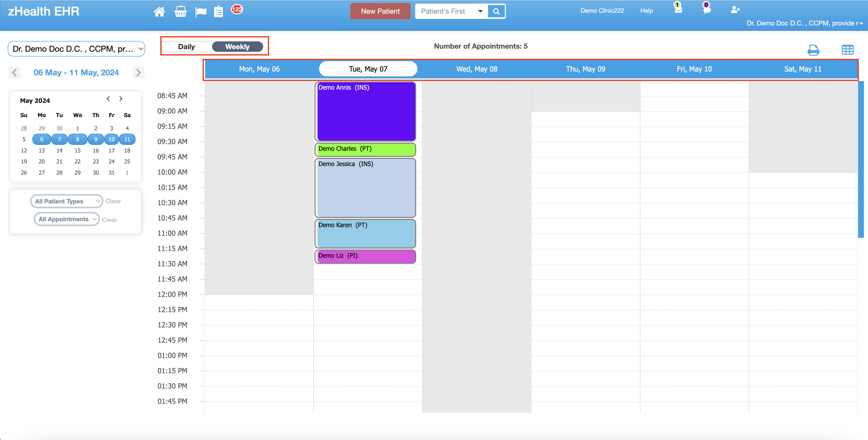Open the shopping cart icon
868x440 pixels.
[181, 11]
